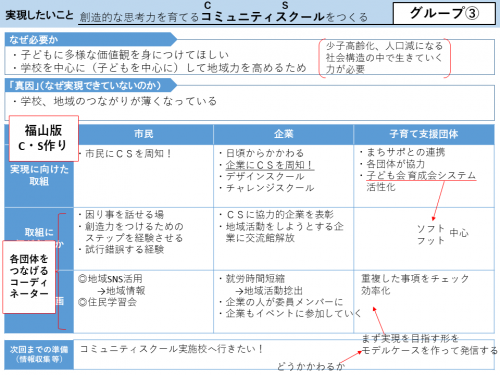Select the 実現したいこと heading text
This screenshot has height=375, width=500.
tap(39, 15)
